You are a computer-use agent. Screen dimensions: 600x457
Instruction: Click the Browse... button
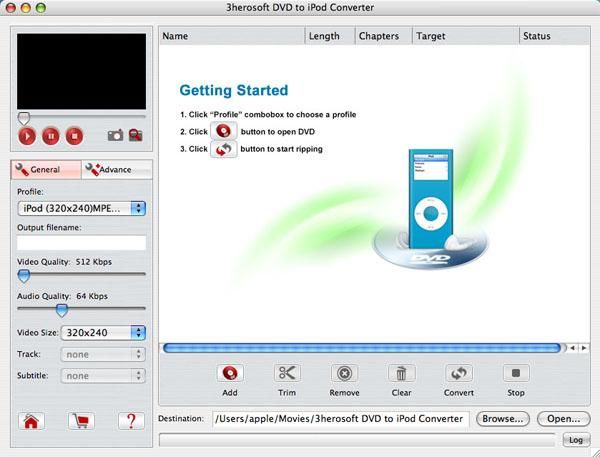point(503,419)
